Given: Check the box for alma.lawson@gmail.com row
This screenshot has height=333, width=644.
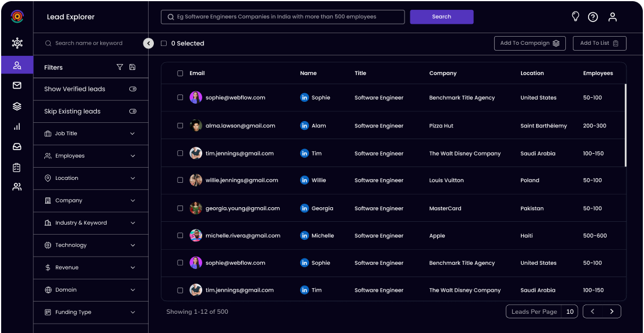Looking at the screenshot, I should 180,126.
